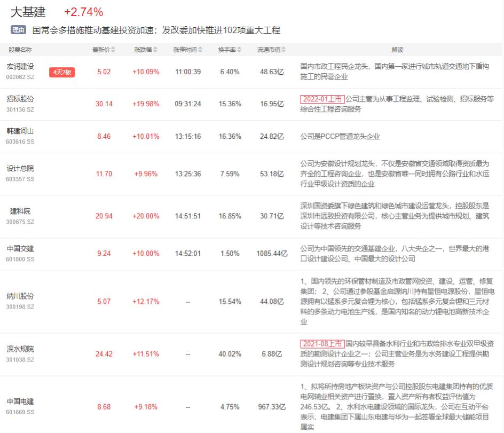
Task: Click 宏润建设 description about 国内市政工程民企龙头
Action: click(395, 72)
